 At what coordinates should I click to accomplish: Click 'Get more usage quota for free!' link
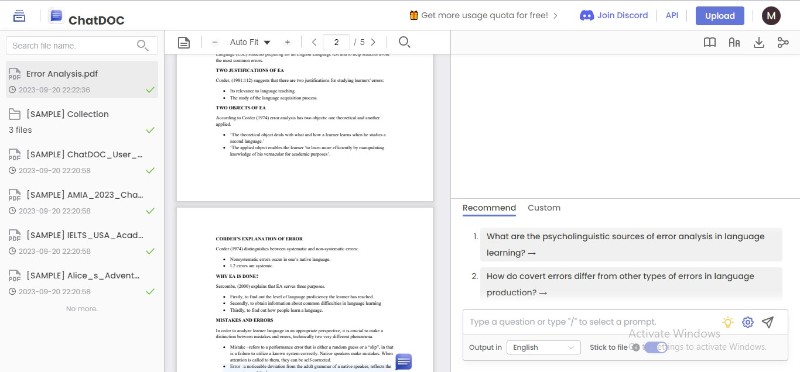(x=485, y=15)
